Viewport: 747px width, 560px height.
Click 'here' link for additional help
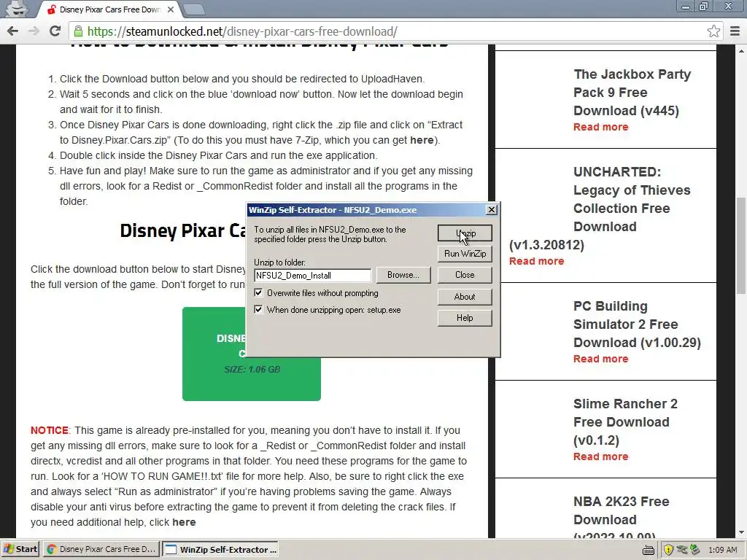[184, 522]
